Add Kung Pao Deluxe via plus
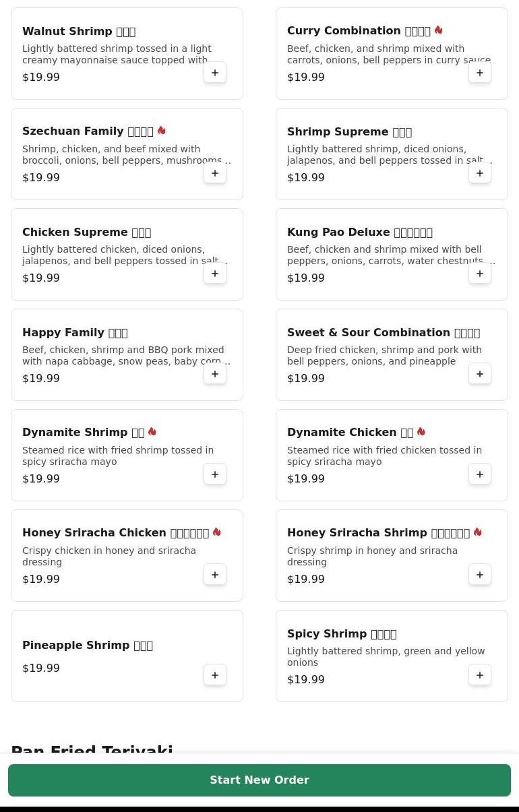 (480, 274)
